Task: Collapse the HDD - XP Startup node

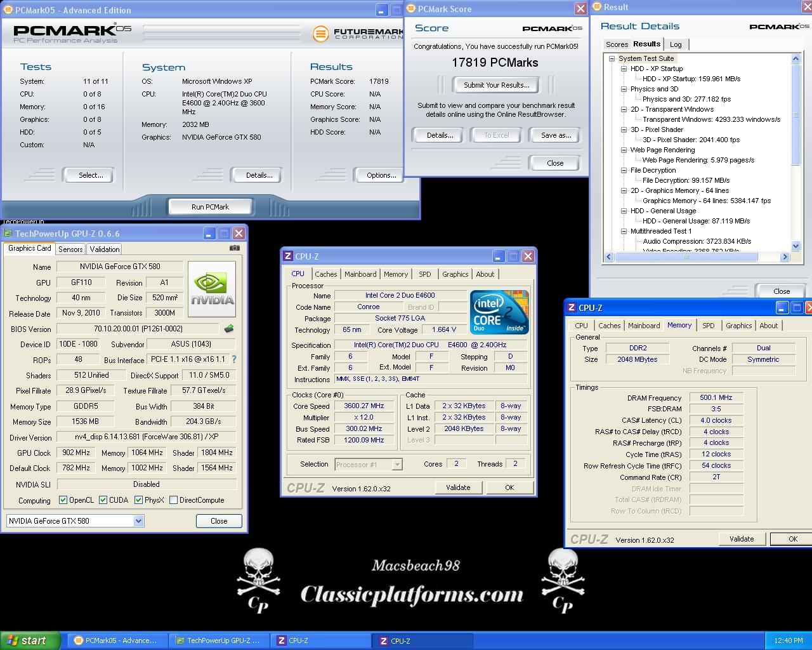Action: click(624, 69)
